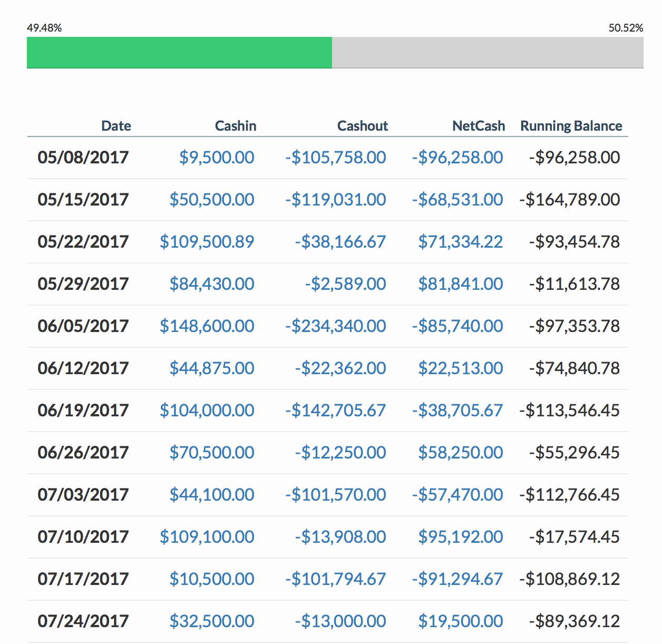Click the green portion of progress bar
Image resolution: width=662 pixels, height=644 pixels.
click(x=179, y=53)
